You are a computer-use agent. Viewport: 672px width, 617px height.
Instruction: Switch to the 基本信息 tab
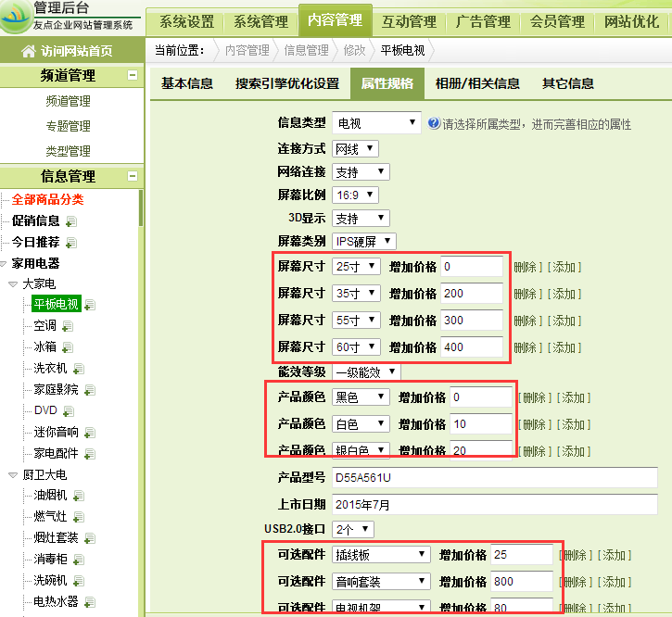point(187,83)
